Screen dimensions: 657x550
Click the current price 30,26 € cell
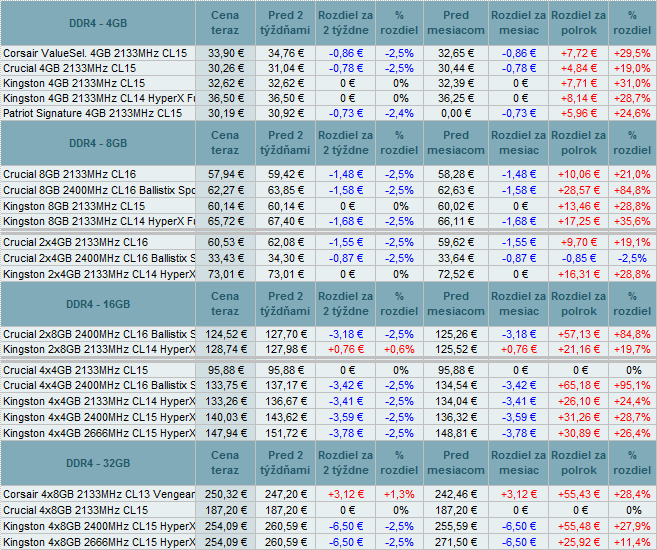point(226,68)
